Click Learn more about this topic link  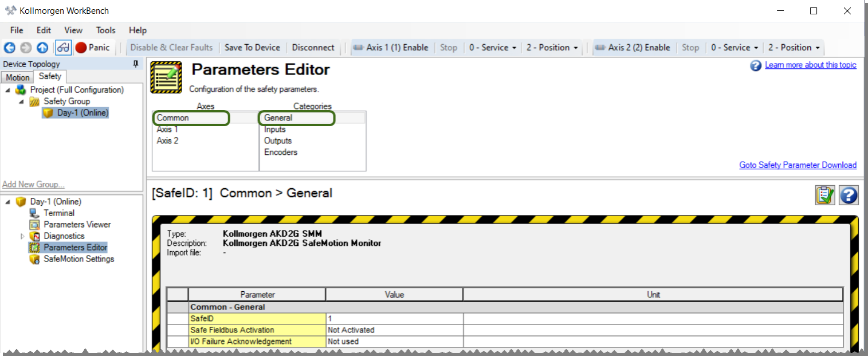(810, 65)
